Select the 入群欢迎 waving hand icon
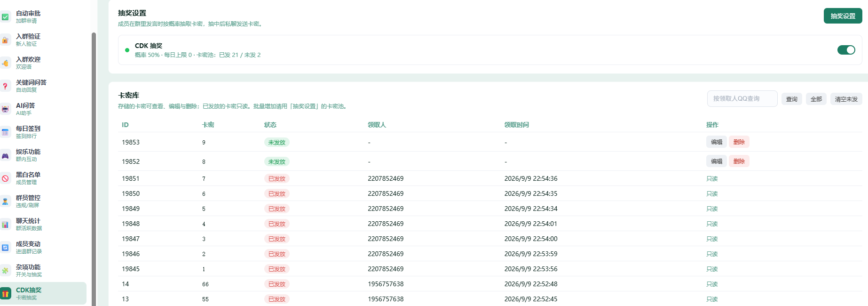Viewport: 868px width, 306px height. pos(5,63)
